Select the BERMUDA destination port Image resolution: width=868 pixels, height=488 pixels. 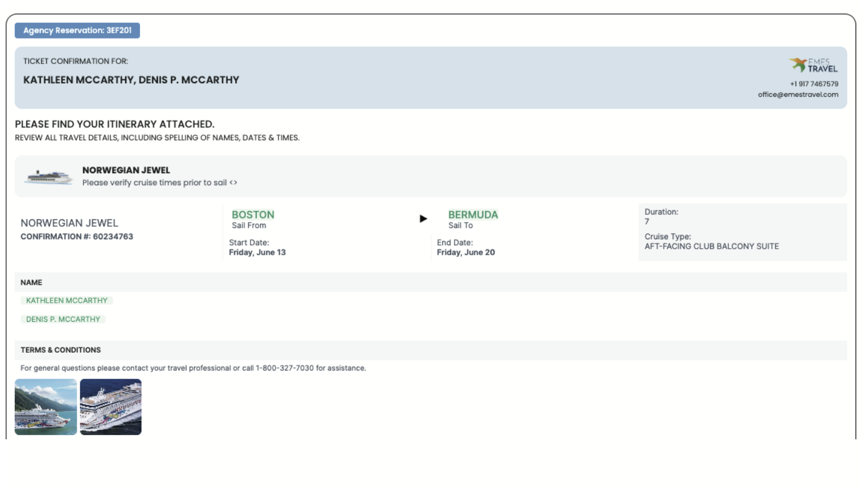point(473,214)
